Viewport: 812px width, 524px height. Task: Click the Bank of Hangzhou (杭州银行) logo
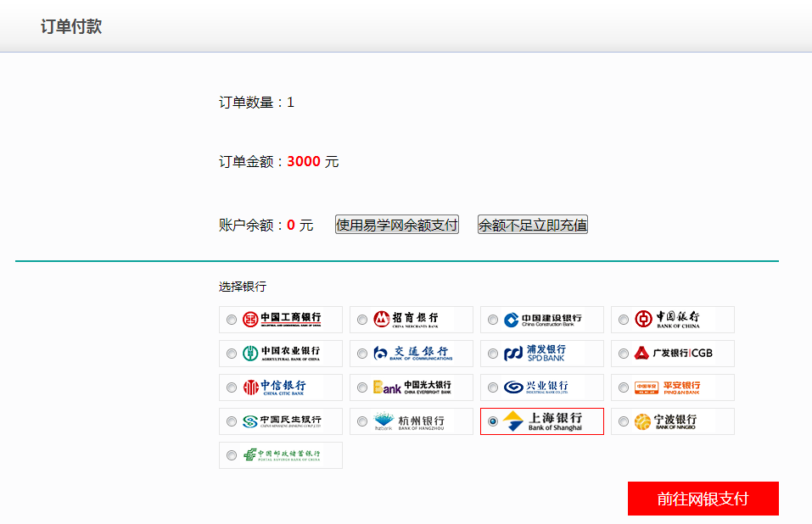[409, 421]
